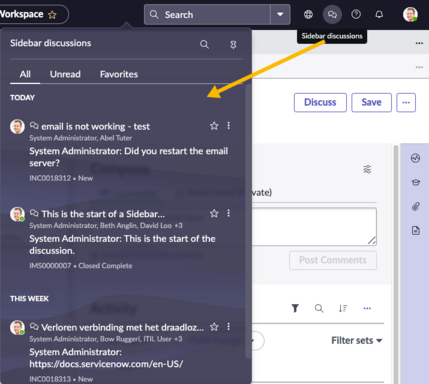The image size is (429, 384).
Task: Open more options for 'This is the start' discussion
Action: click(x=228, y=213)
